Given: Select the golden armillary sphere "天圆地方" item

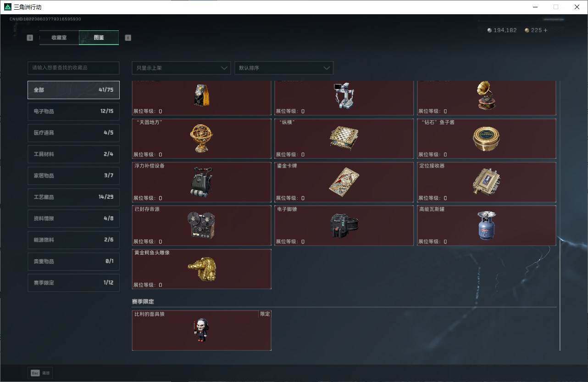Looking at the screenshot, I should tap(202, 138).
